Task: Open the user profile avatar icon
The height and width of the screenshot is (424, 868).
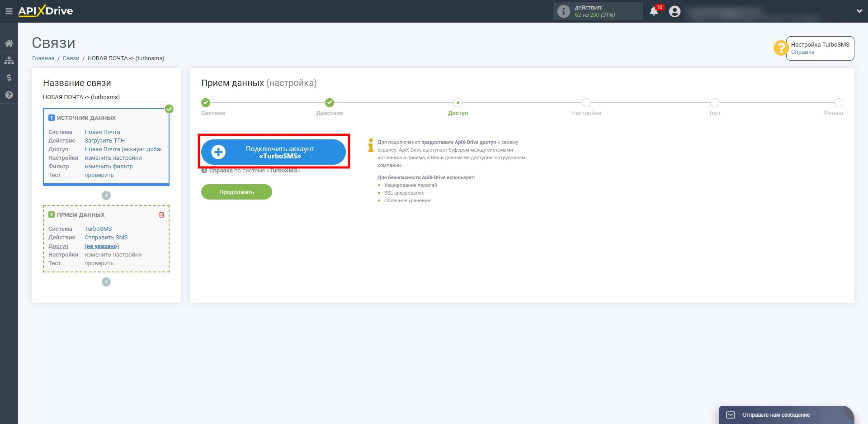Action: coord(675,11)
